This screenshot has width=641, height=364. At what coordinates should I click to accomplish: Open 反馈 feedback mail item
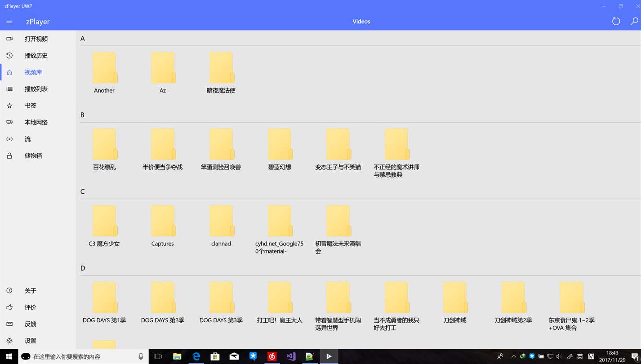pos(38,324)
